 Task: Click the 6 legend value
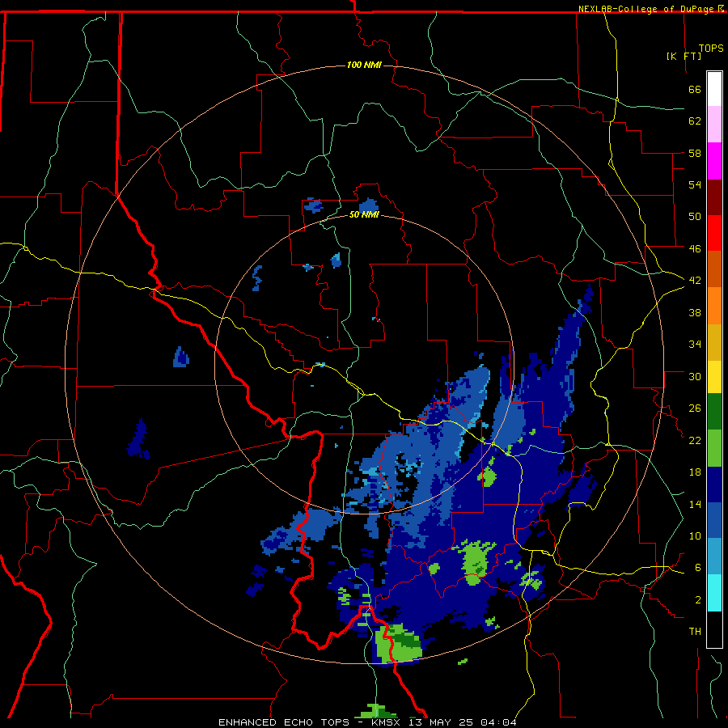click(x=698, y=568)
